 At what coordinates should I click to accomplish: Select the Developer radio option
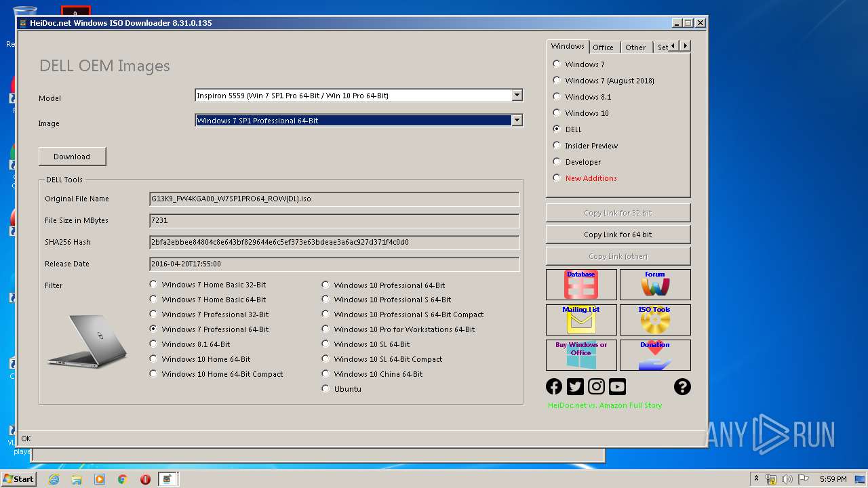tap(577, 162)
